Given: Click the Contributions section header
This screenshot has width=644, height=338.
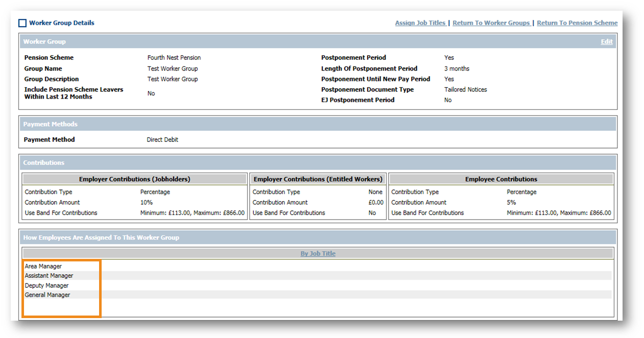Looking at the screenshot, I should (44, 163).
